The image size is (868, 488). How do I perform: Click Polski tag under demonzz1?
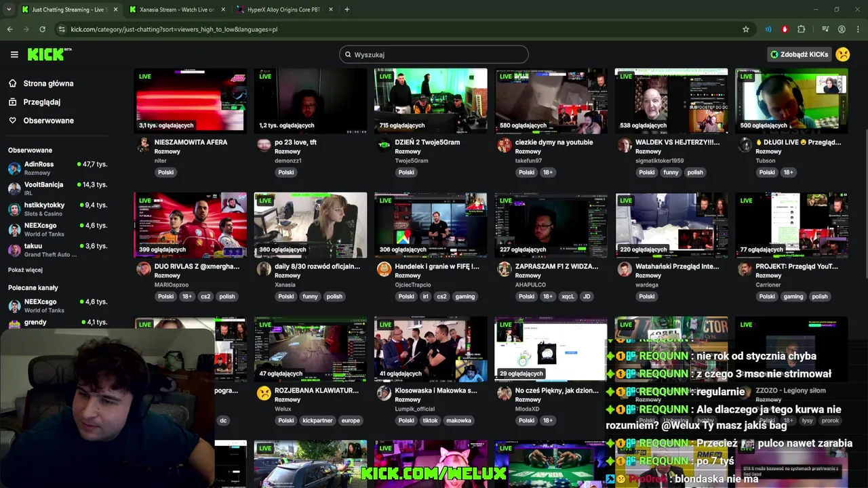[x=286, y=172]
